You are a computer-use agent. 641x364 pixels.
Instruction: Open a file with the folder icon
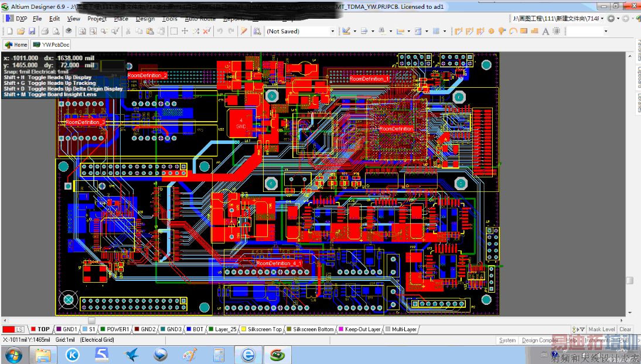tap(21, 31)
